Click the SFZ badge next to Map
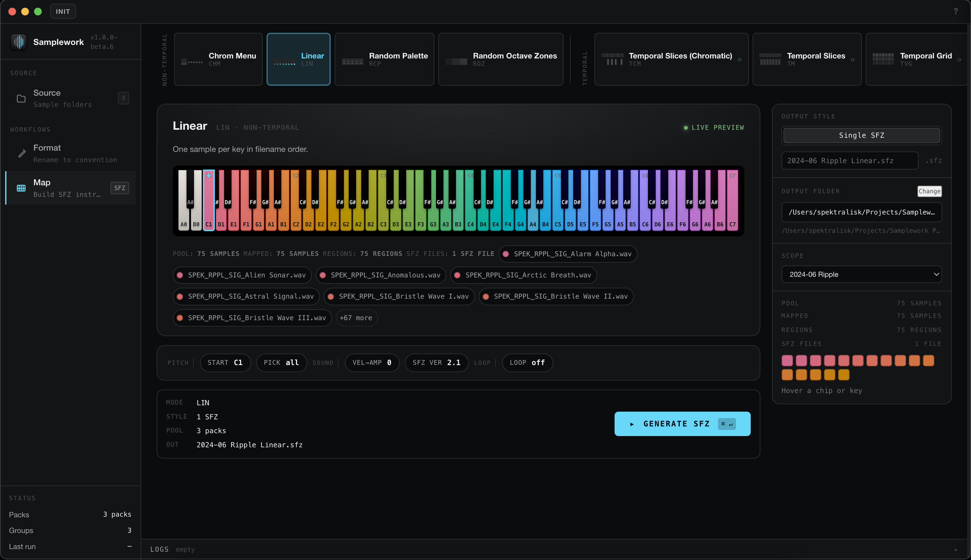Image resolution: width=971 pixels, height=560 pixels. 119,188
